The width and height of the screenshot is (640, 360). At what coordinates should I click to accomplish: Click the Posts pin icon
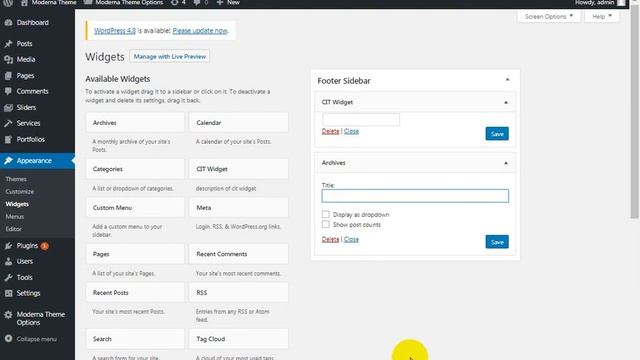(8, 44)
